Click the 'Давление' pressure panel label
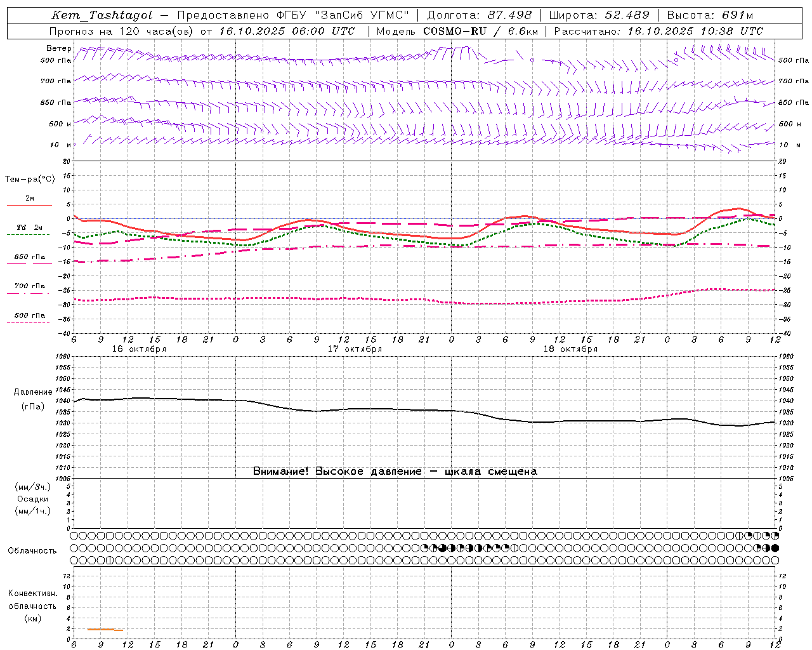812x650 pixels. pyautogui.click(x=34, y=392)
